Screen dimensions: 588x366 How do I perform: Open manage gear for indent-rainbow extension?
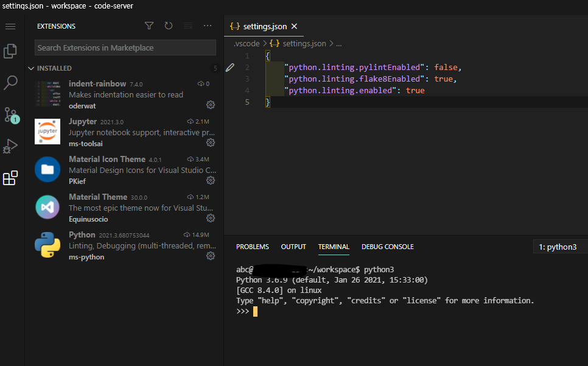click(x=211, y=105)
